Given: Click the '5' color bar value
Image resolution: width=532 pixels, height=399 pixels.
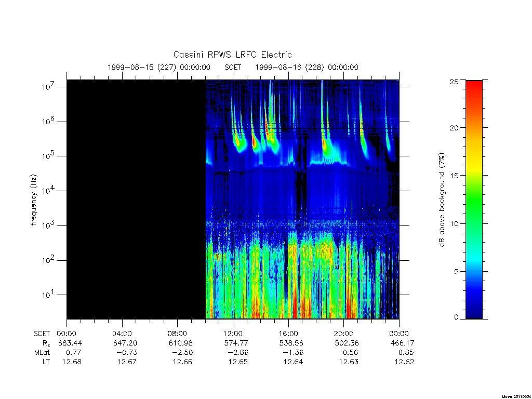Looking at the screenshot, I should pos(456,271).
